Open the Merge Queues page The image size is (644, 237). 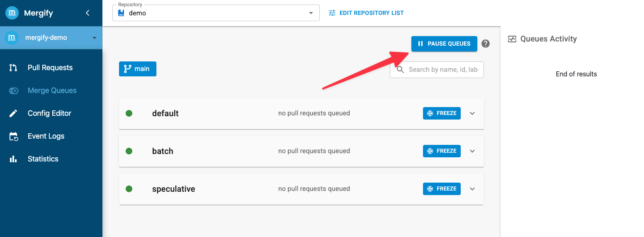point(52,90)
